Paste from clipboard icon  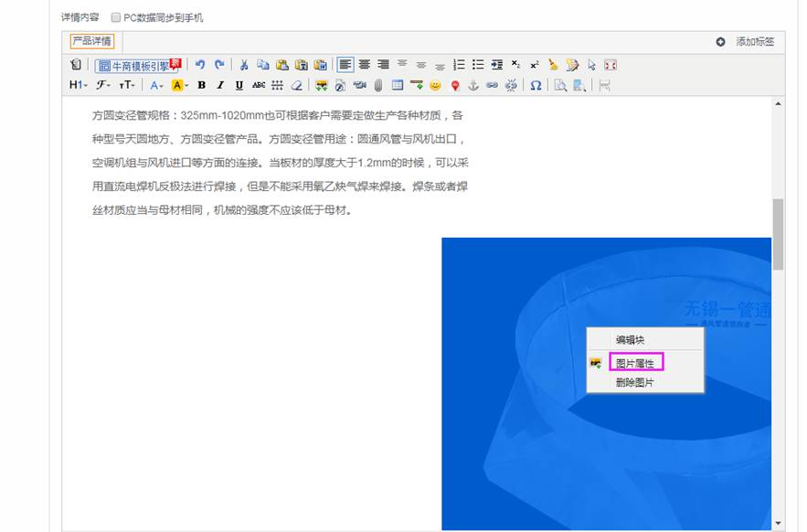[x=282, y=65]
